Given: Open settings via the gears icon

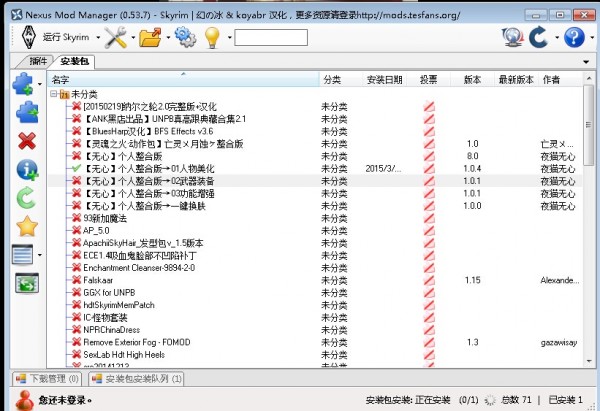Looking at the screenshot, I should [x=186, y=37].
